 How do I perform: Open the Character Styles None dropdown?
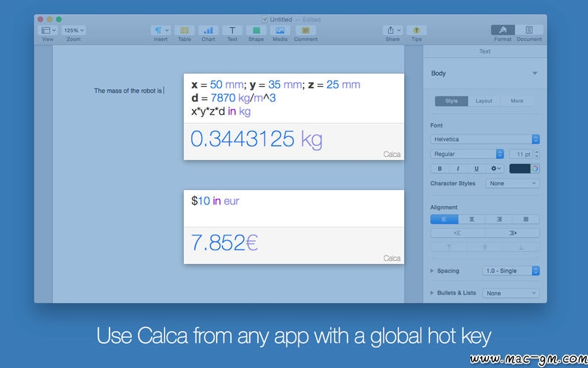tap(512, 183)
